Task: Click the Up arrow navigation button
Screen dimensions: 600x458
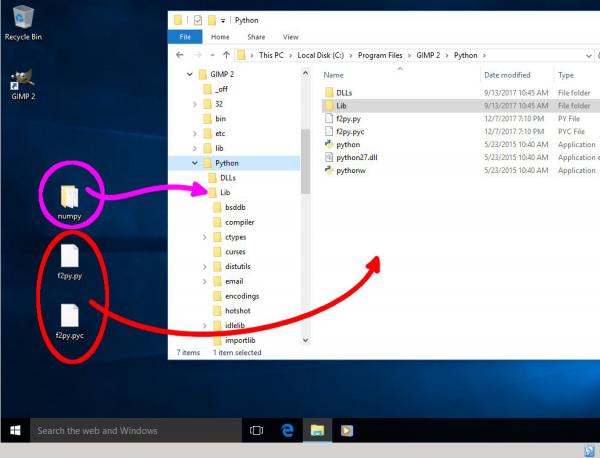Action: (226, 55)
